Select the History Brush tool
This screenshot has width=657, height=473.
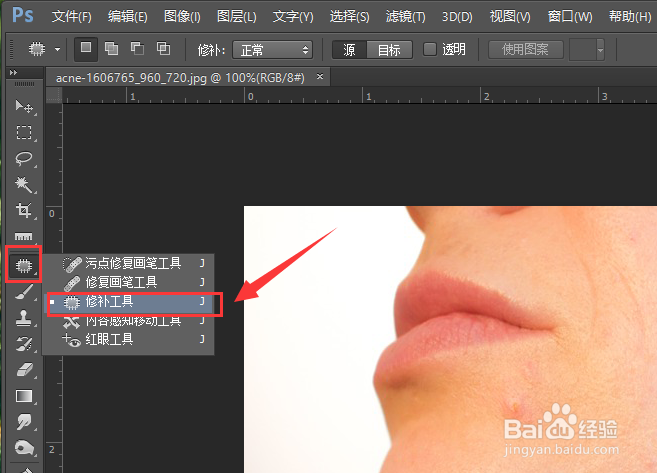click(24, 344)
